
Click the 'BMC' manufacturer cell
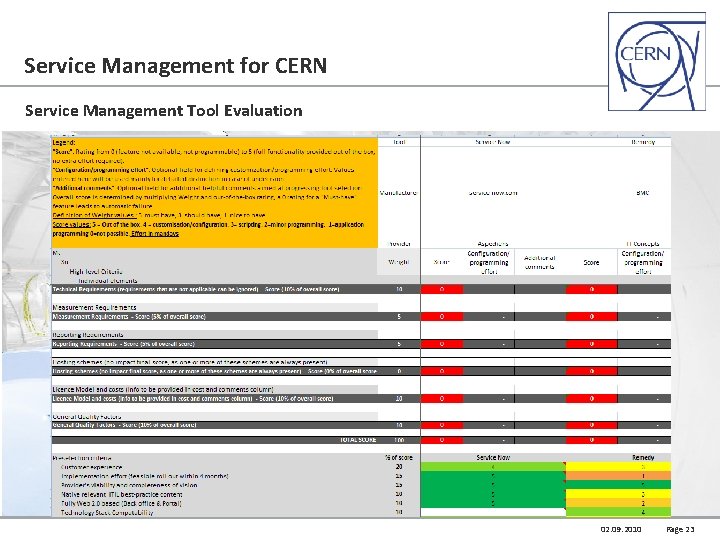(x=643, y=193)
